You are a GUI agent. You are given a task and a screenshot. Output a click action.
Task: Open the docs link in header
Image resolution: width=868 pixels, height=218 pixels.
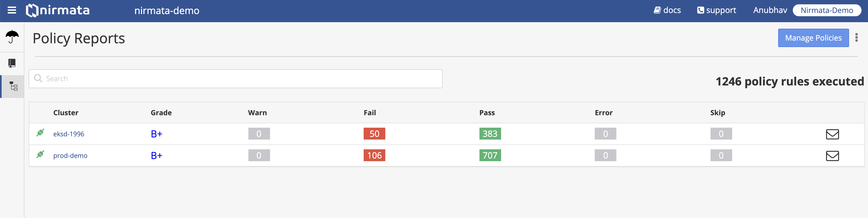coord(667,11)
